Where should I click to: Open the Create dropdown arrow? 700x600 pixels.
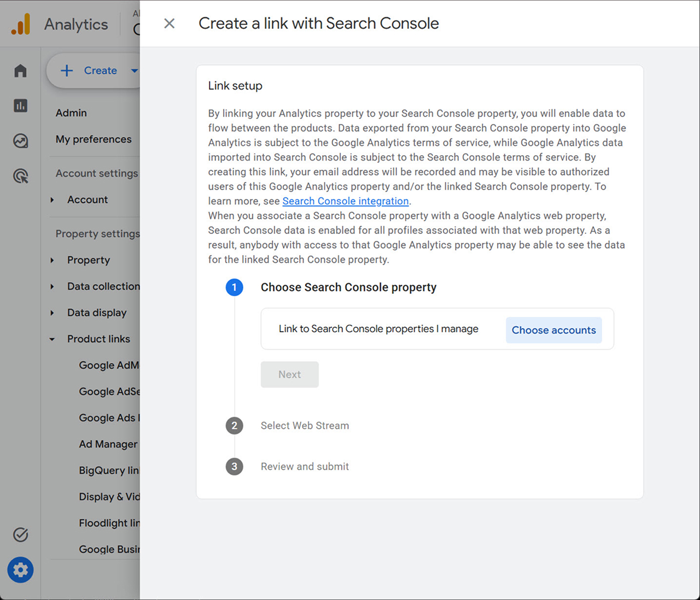coord(135,70)
